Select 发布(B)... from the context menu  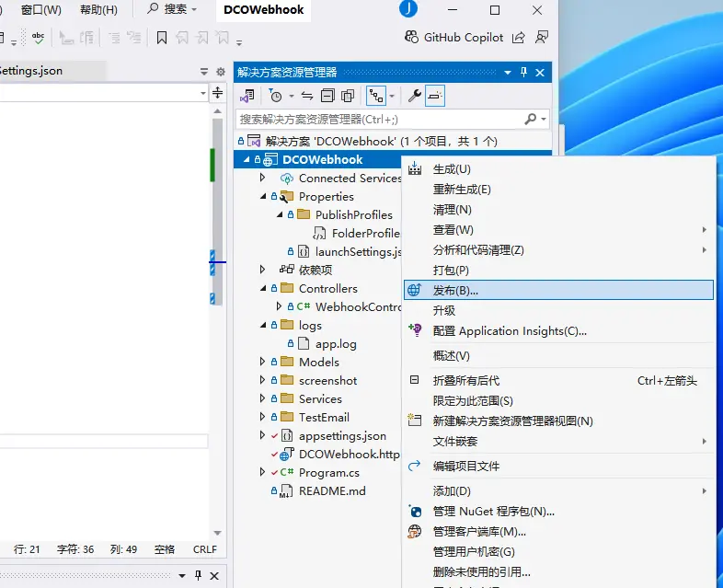pyautogui.click(x=558, y=290)
